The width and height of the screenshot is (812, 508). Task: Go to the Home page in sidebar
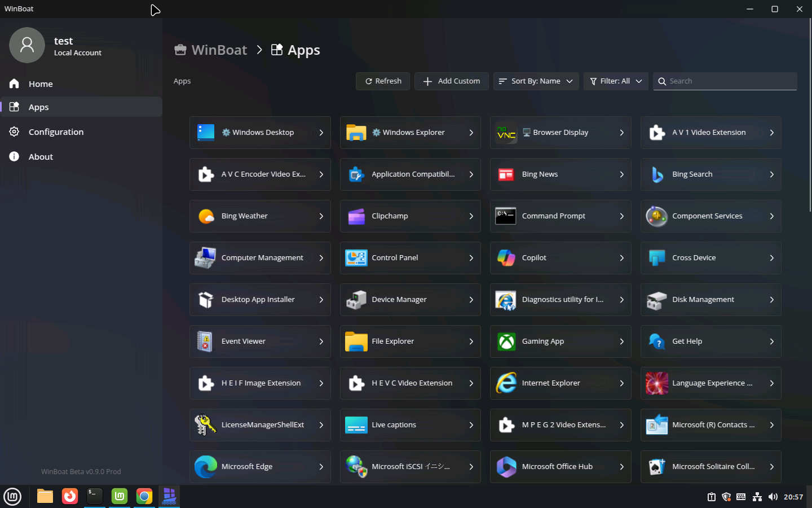[x=41, y=84]
